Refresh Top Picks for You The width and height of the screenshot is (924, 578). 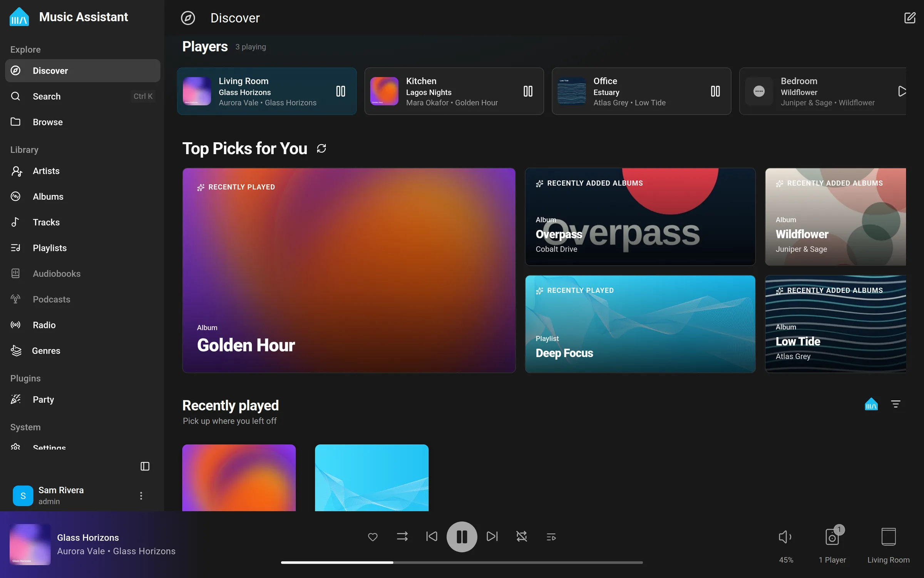click(x=321, y=149)
